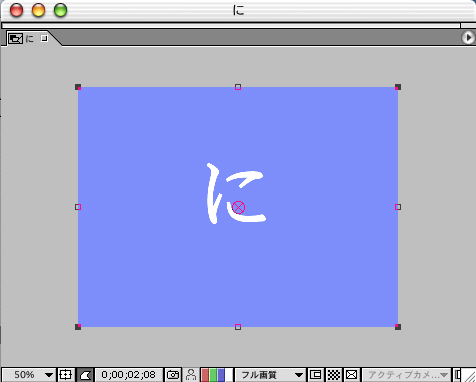Toggle the title/action safe guides icon
Image resolution: width=476 pixels, height=382 pixels.
click(x=66, y=375)
